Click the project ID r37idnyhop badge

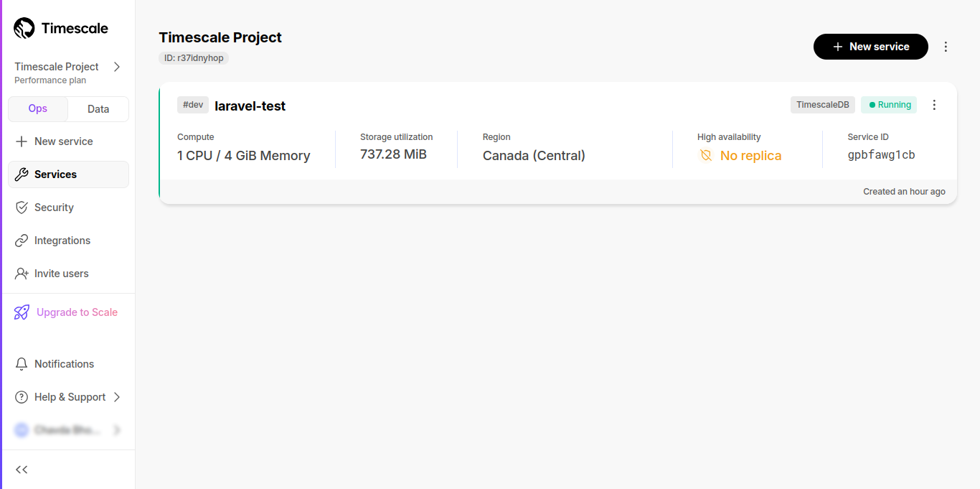[x=194, y=58]
